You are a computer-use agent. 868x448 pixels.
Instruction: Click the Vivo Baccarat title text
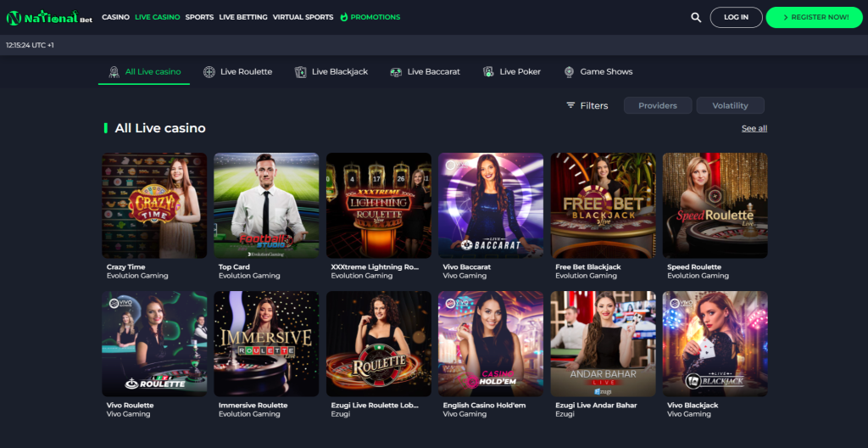pyautogui.click(x=467, y=267)
